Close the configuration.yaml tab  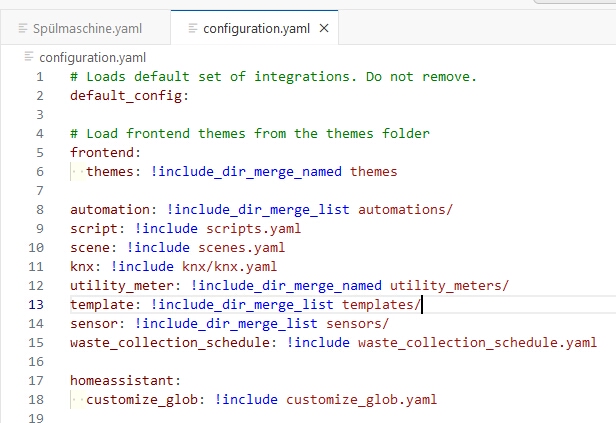point(324,28)
